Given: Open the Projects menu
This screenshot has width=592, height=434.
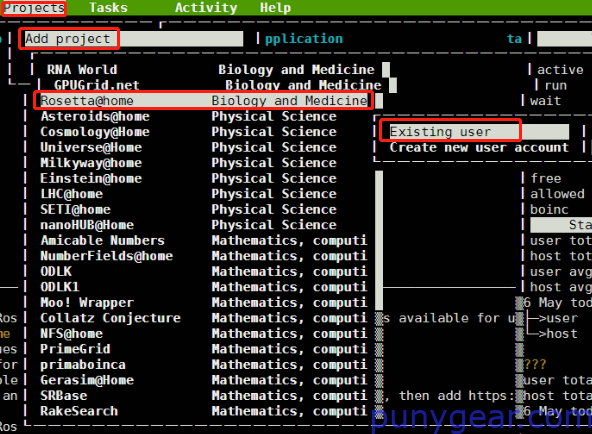Looking at the screenshot, I should coord(34,8).
